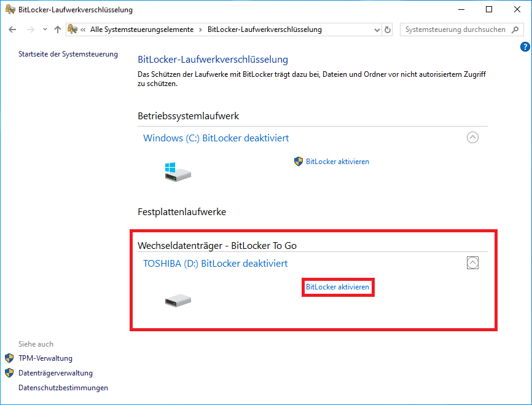The image size is (532, 405).
Task: Click the Windows (C:) drive icon
Action: (x=178, y=171)
